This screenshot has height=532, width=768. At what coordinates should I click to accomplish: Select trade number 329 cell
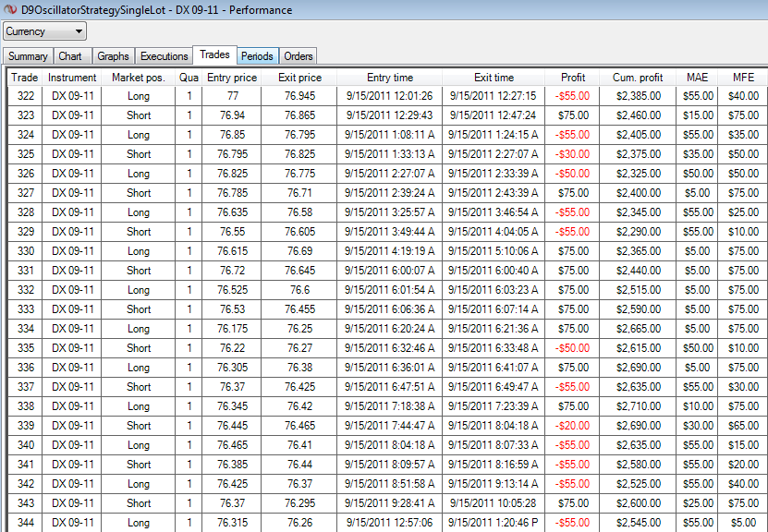pos(26,232)
